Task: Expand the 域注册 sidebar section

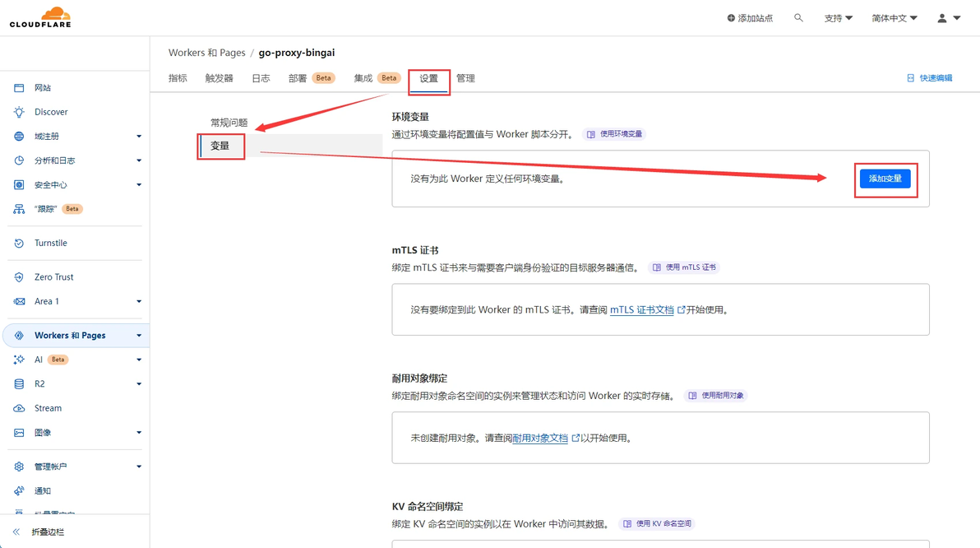Action: pyautogui.click(x=139, y=137)
